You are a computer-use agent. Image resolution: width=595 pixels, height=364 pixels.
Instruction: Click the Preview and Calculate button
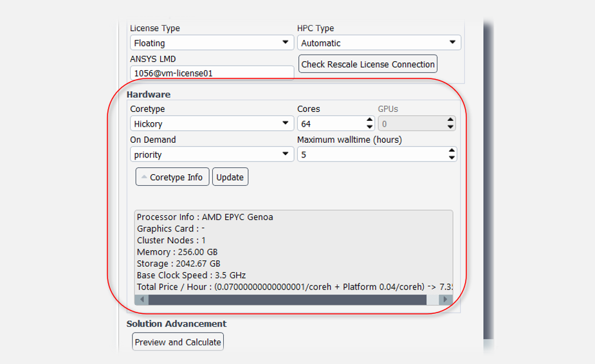tap(178, 342)
